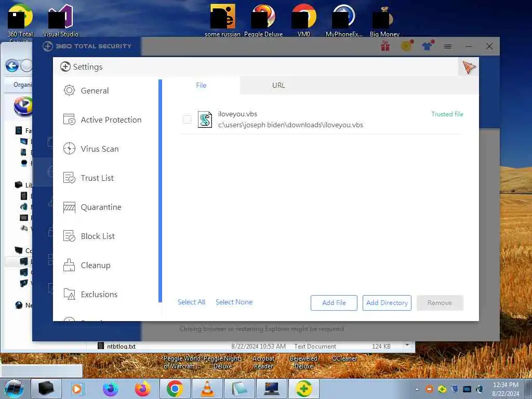Click the Trusted file status label

pos(447,114)
